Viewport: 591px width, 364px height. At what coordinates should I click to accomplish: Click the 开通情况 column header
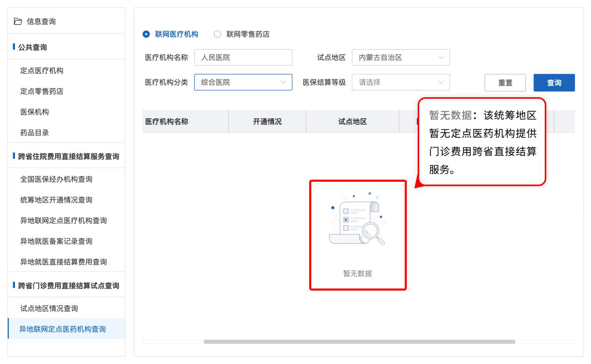(x=267, y=121)
